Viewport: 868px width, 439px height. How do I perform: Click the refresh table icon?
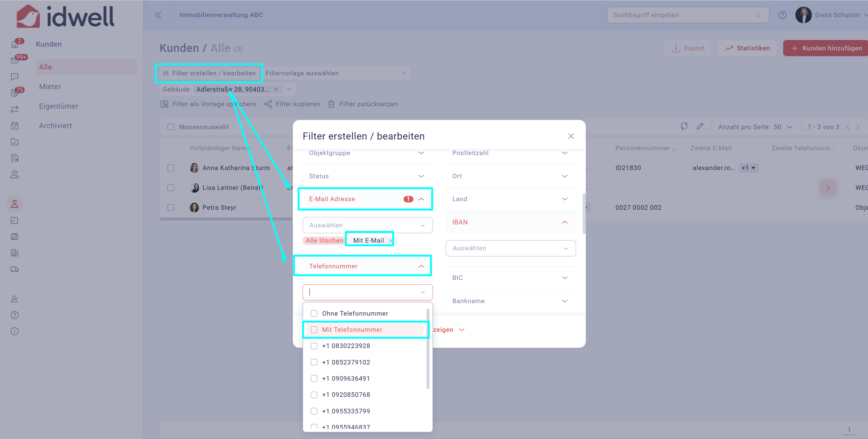[684, 126]
